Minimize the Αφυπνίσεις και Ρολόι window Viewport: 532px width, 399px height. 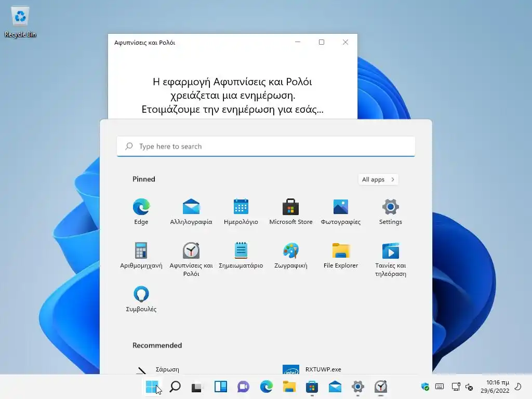tap(298, 42)
